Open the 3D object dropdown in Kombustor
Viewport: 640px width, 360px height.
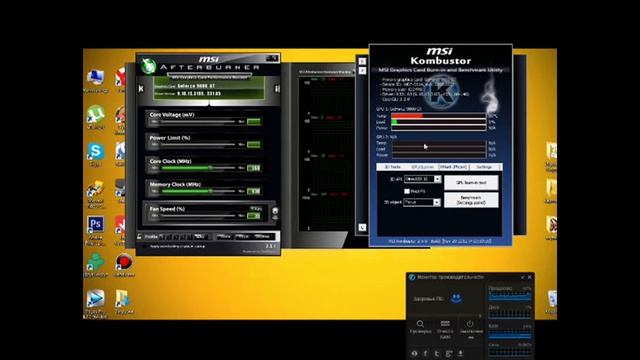pyautogui.click(x=422, y=202)
